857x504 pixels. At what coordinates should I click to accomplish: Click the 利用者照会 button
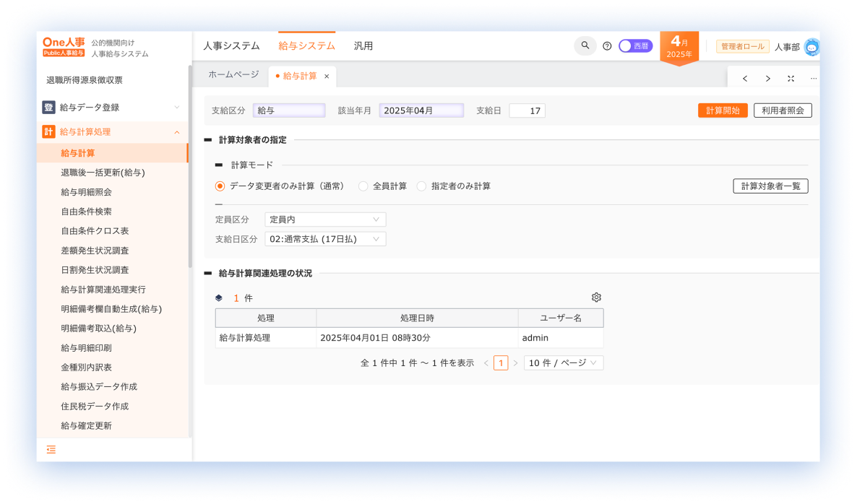click(783, 110)
